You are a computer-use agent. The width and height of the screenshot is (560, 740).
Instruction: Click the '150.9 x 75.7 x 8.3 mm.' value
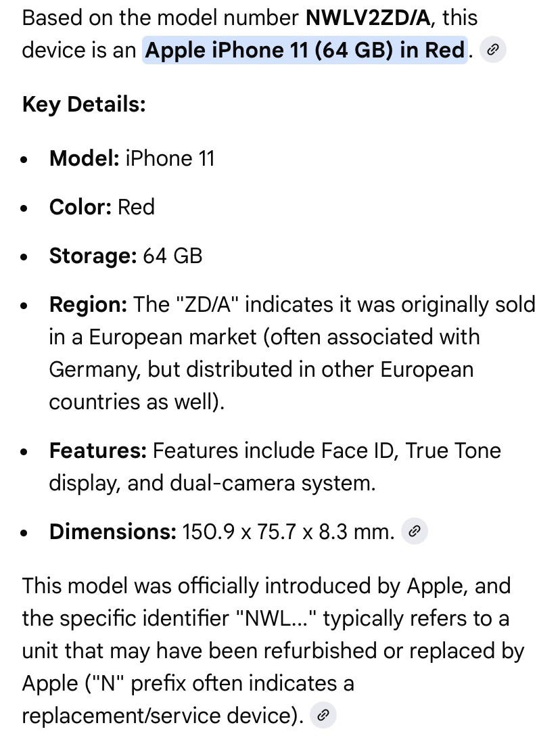pyautogui.click(x=288, y=532)
